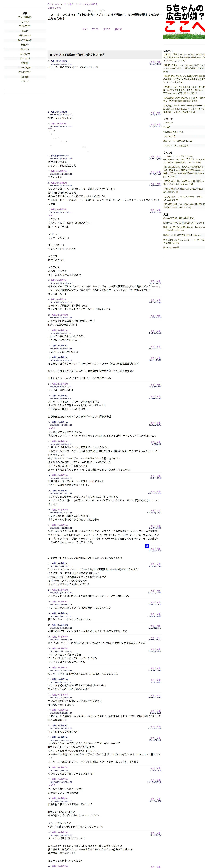Screen dimensions: 205x868
Task: Open モンハン board in the sidebar
Action: 25,22
